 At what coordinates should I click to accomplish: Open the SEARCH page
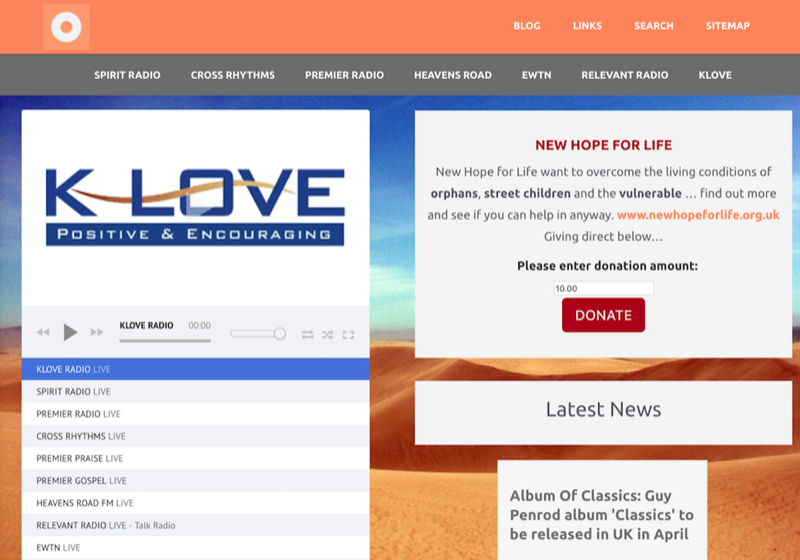654,26
